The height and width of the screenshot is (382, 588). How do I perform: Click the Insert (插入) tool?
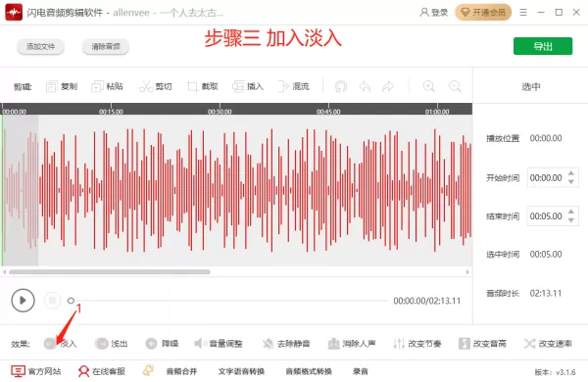[x=248, y=86]
